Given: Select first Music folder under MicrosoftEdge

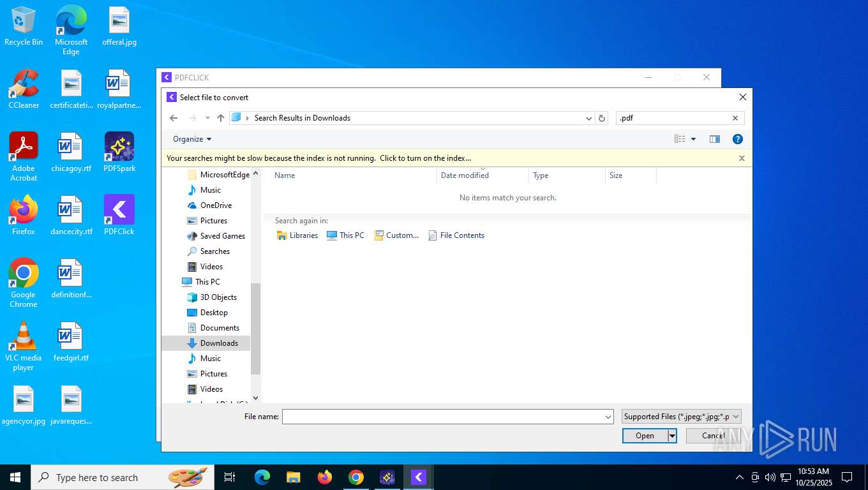Looking at the screenshot, I should 204,190.
